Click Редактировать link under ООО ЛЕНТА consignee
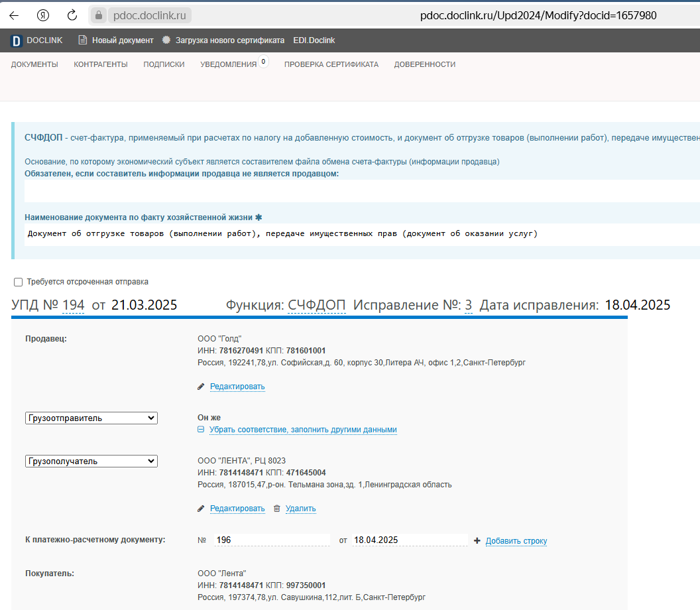This screenshot has height=610, width=700. (x=237, y=509)
